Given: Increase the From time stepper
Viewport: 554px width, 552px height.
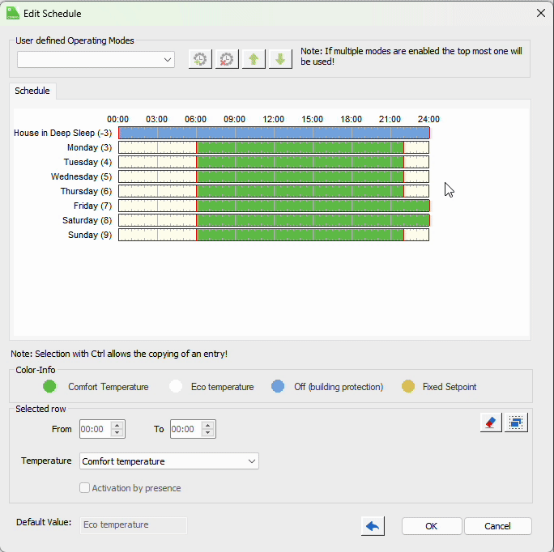Looking at the screenshot, I should point(117,425).
